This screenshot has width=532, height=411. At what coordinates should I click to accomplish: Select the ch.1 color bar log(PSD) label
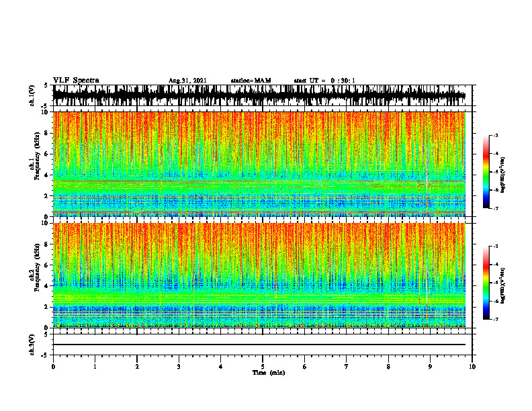click(503, 175)
